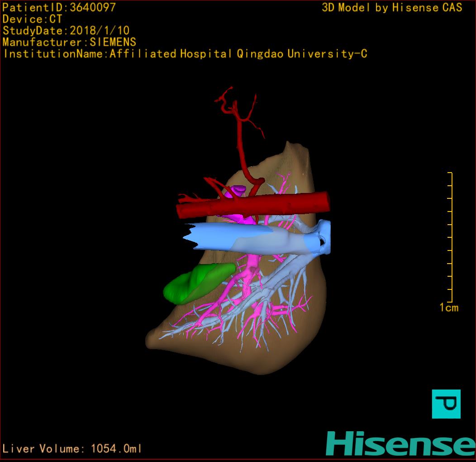Click the PatientID:3640097 text
The image size is (476, 462).
pos(59,8)
